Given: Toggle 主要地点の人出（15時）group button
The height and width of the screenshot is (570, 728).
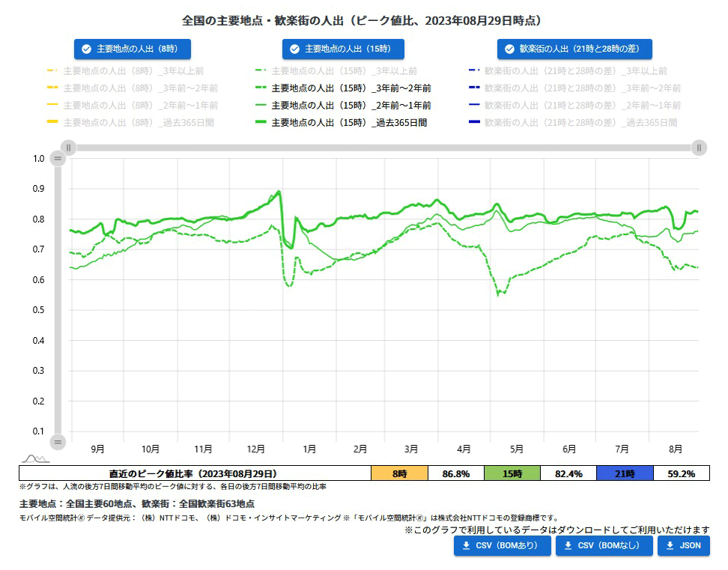Looking at the screenshot, I should (x=343, y=49).
